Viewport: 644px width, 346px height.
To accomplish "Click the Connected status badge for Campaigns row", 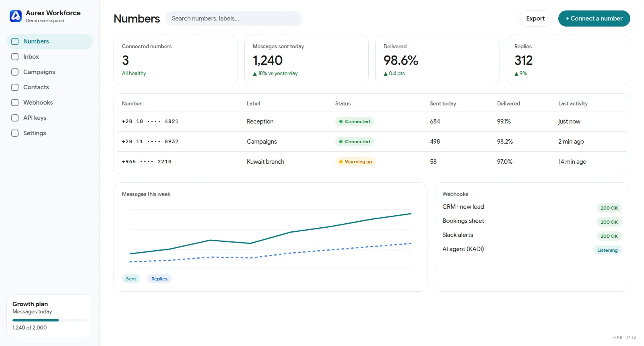I will pos(355,142).
